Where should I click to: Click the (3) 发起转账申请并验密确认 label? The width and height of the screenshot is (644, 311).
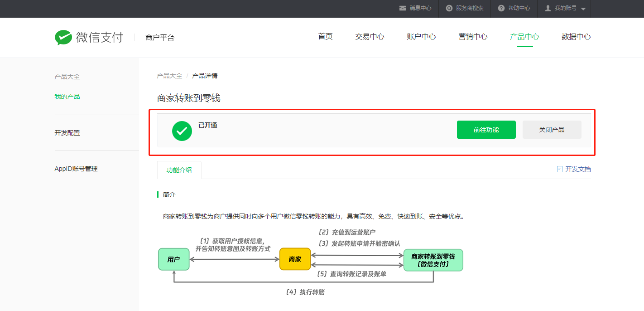tap(359, 243)
